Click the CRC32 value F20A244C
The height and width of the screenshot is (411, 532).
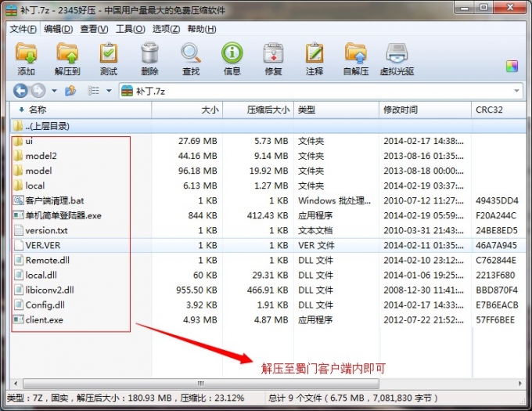(x=496, y=215)
